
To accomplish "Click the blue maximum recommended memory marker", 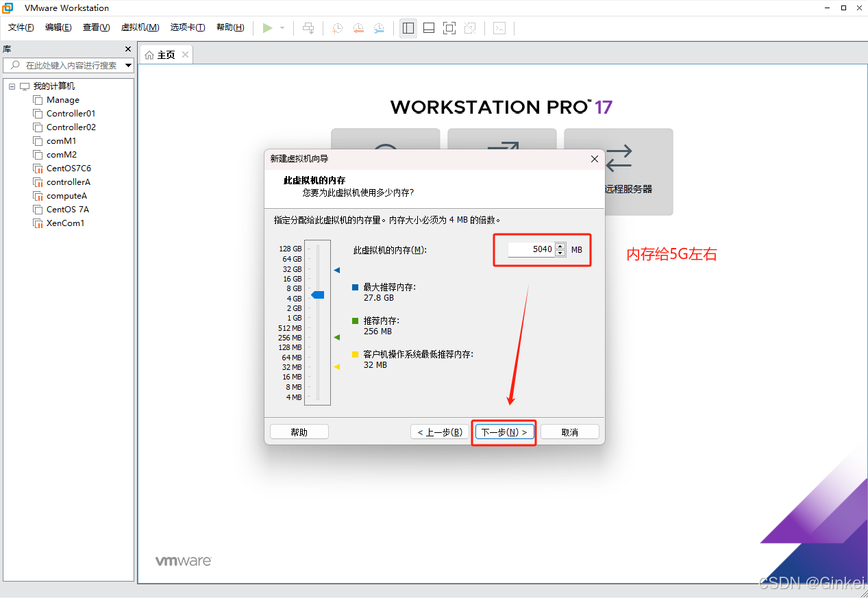I will click(337, 271).
